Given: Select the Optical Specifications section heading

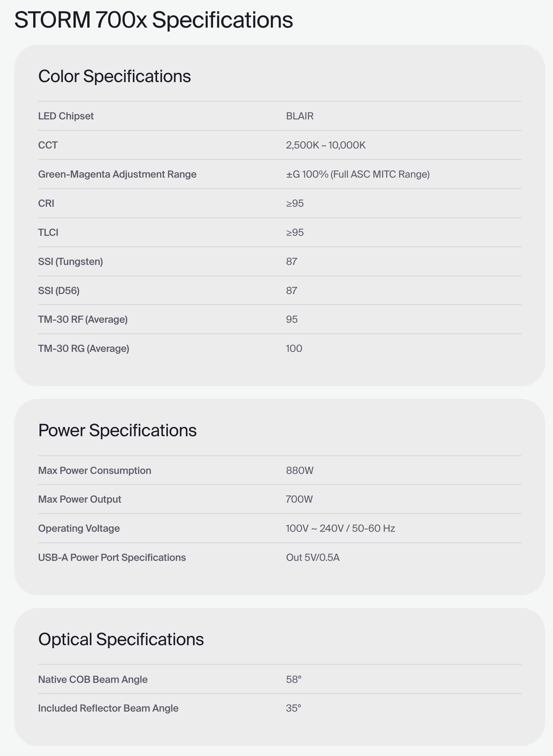Looking at the screenshot, I should pyautogui.click(x=121, y=639).
